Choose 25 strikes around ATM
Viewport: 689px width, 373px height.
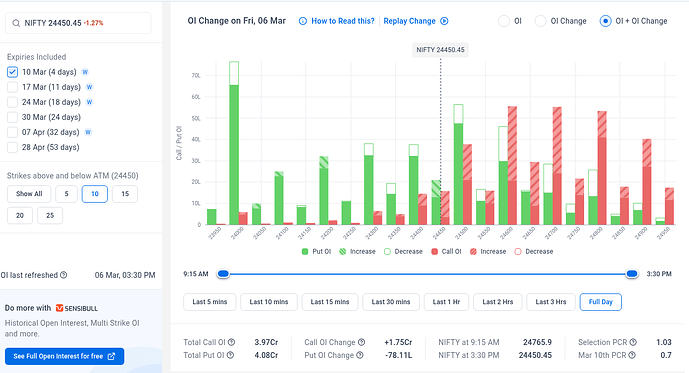tap(50, 215)
